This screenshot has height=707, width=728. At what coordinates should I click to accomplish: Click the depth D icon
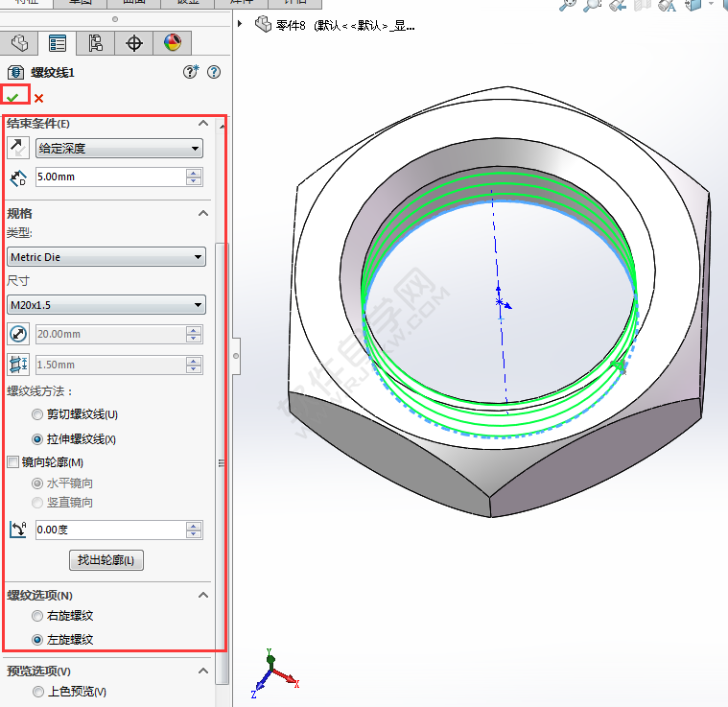tap(18, 177)
